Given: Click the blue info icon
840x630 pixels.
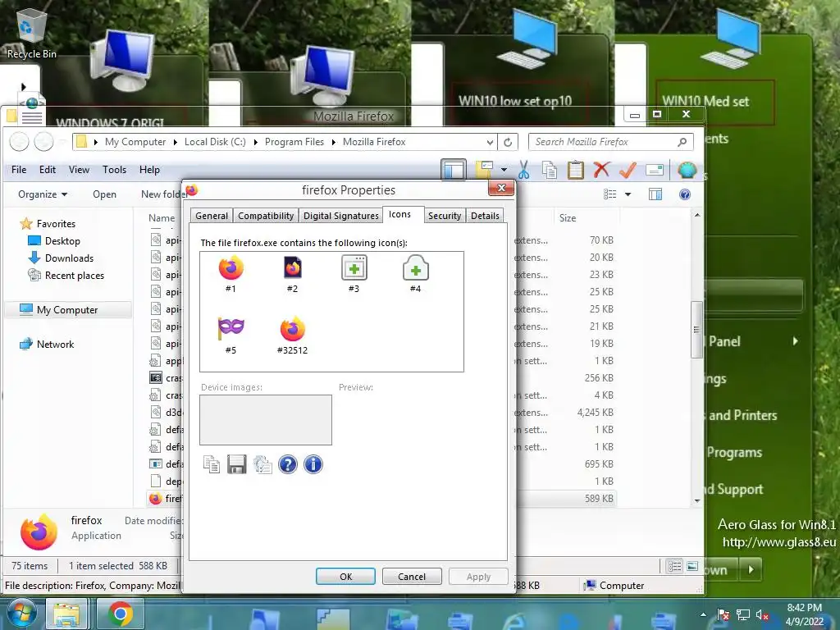Looking at the screenshot, I should pyautogui.click(x=313, y=464).
